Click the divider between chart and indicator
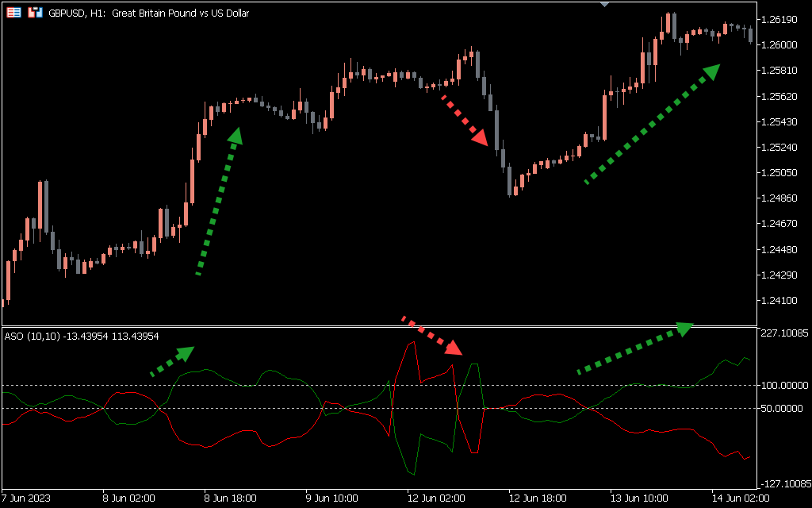 click(x=381, y=326)
